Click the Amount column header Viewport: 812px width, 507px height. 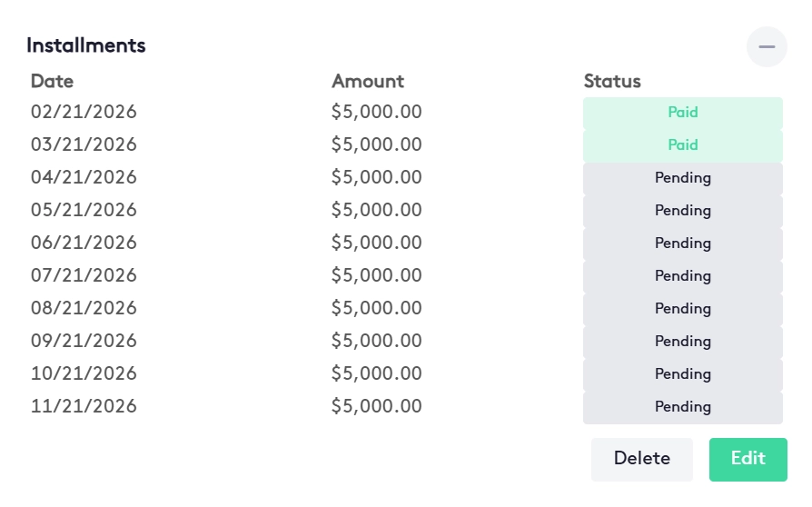(x=368, y=81)
